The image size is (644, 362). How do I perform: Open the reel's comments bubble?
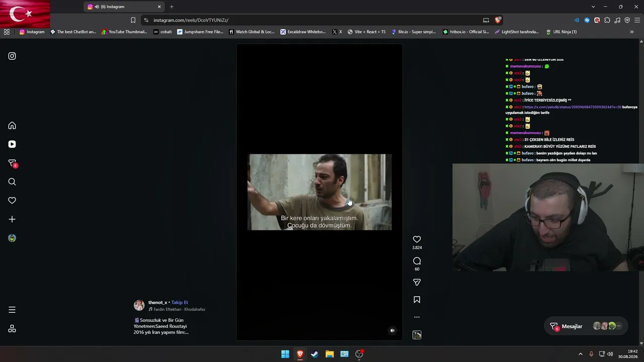[x=417, y=261]
